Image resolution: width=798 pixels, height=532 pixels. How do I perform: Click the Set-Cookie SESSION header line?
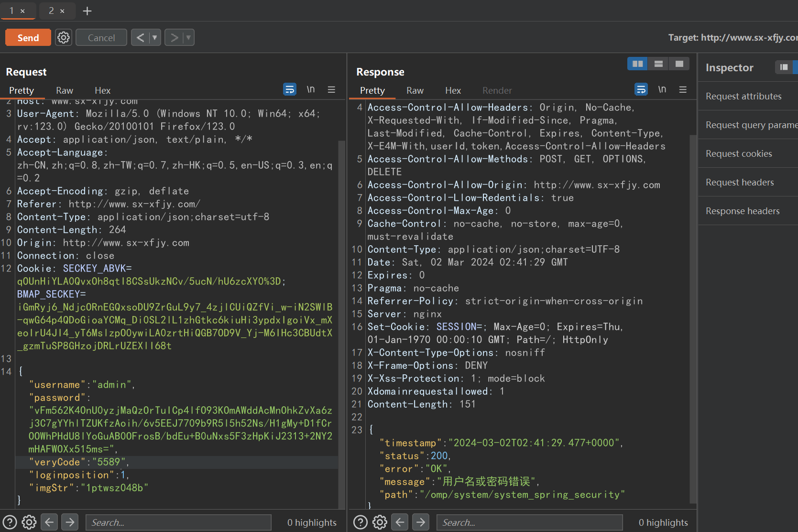pyautogui.click(x=495, y=333)
